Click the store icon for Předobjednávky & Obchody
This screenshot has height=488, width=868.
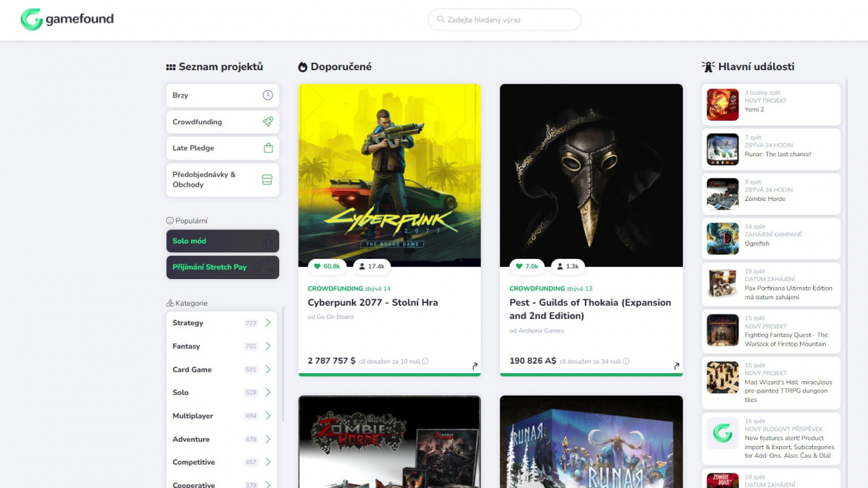(268, 179)
